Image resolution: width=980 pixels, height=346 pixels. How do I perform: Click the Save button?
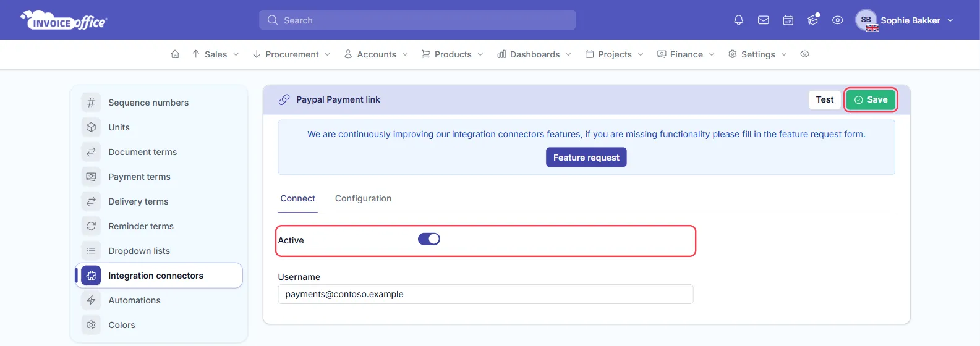[x=871, y=99]
